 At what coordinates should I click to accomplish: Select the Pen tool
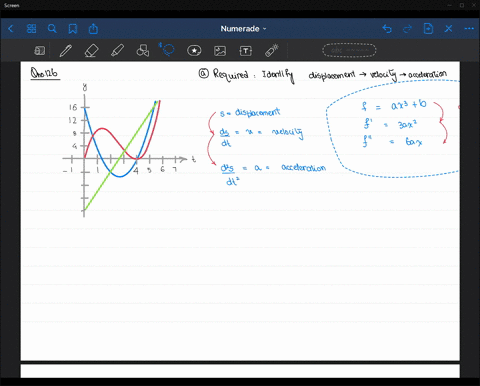[x=66, y=51]
